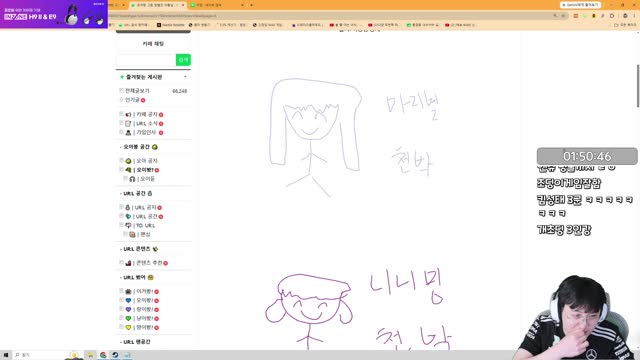The height and width of the screenshot is (360, 640).
Task: Expand the 즐겨찾는 게시판 dropdown arrow
Action: (x=185, y=77)
